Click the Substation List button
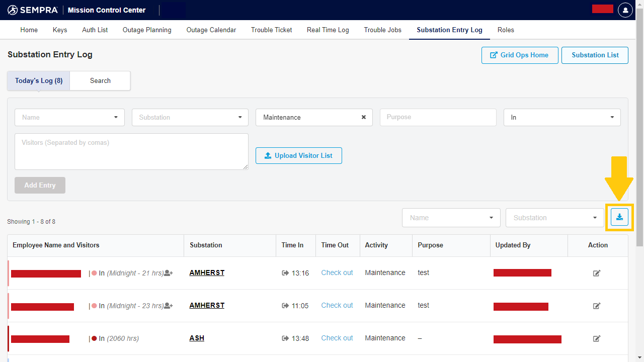 pos(595,55)
